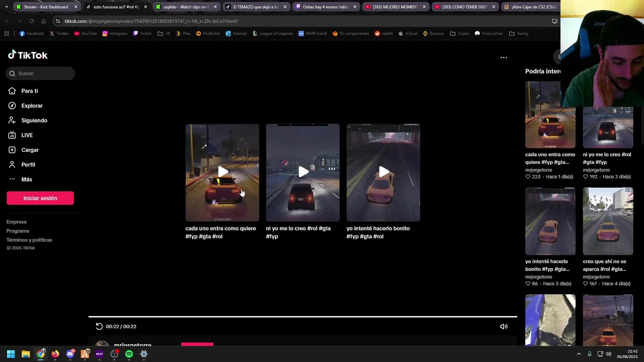The image size is (644, 362).
Task: Switch to EL TEMAZO TikTok tab
Action: coord(256,7)
